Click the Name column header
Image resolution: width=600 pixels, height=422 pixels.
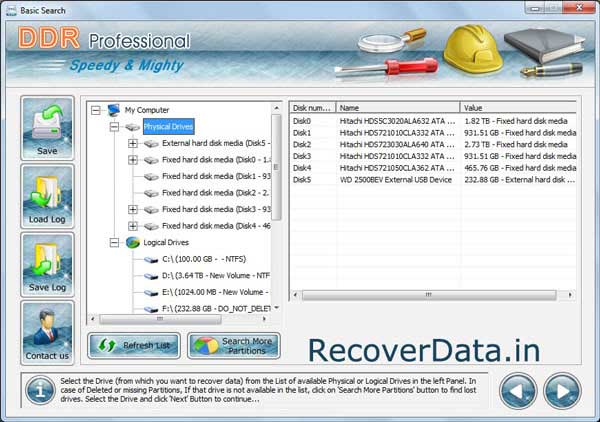[x=397, y=107]
